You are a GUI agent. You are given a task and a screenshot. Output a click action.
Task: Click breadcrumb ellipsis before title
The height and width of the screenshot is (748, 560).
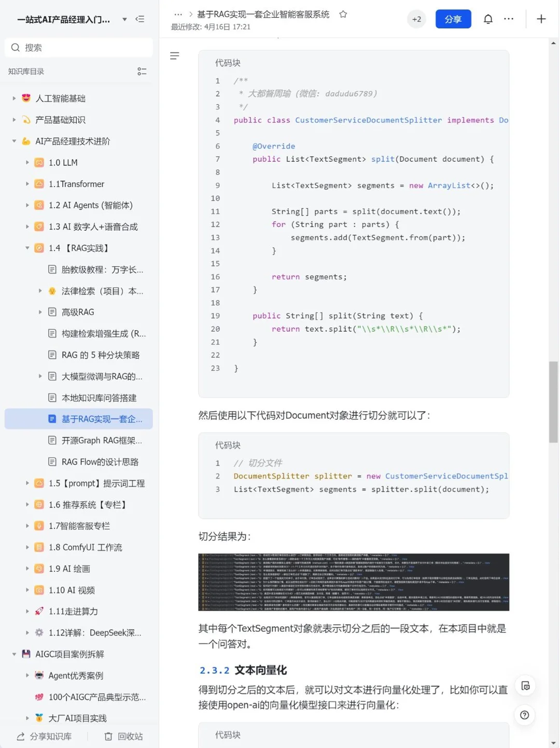point(178,15)
